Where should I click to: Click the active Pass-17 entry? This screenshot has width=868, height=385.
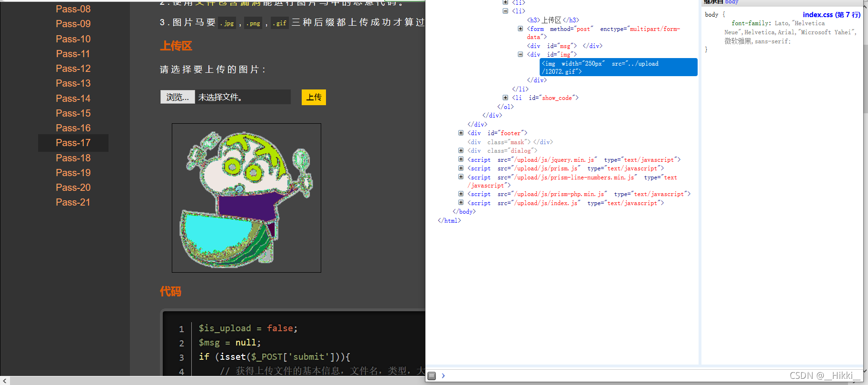tap(73, 143)
